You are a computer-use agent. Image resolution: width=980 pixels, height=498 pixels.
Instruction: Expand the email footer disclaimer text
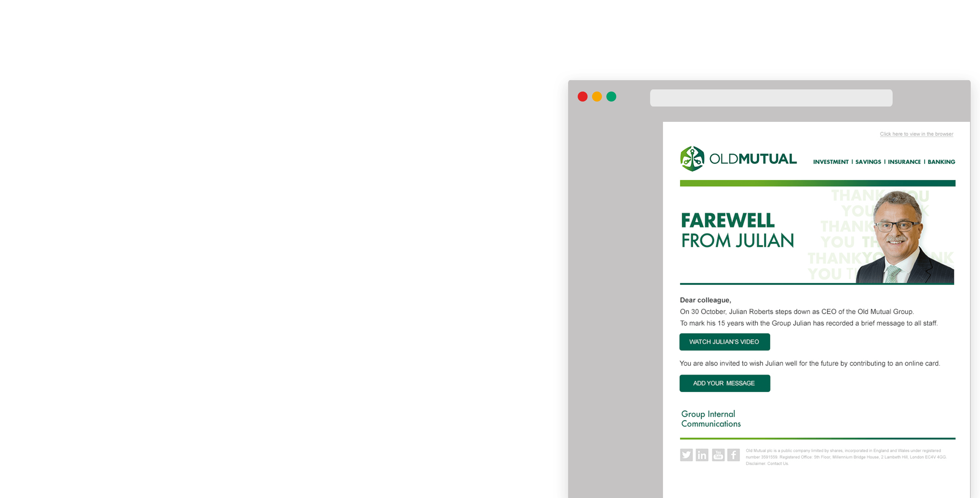[x=757, y=466]
